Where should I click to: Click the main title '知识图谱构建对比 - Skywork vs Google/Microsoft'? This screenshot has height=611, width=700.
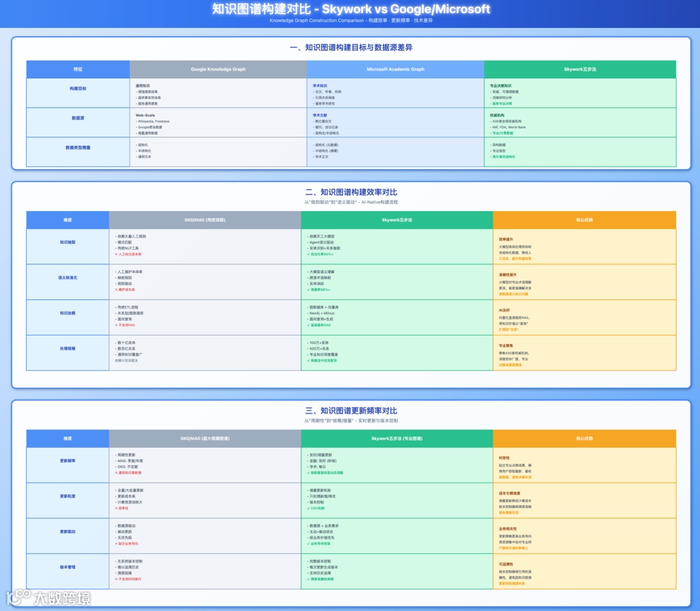(x=351, y=9)
